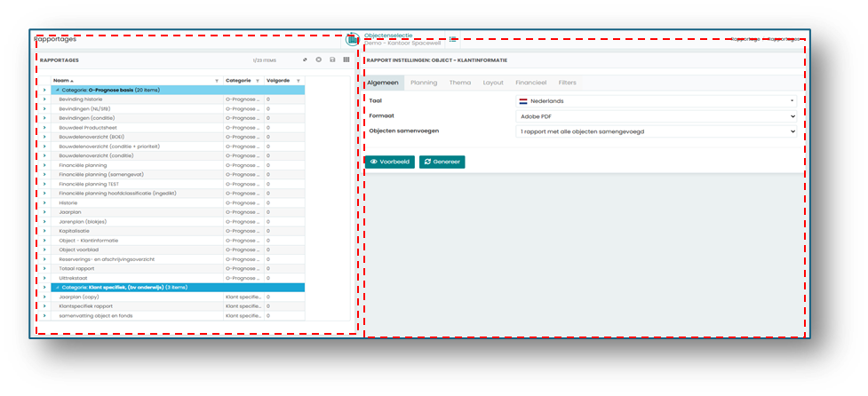The height and width of the screenshot is (396, 868).
Task: Open the Objectenselectie building icon
Action: [353, 39]
